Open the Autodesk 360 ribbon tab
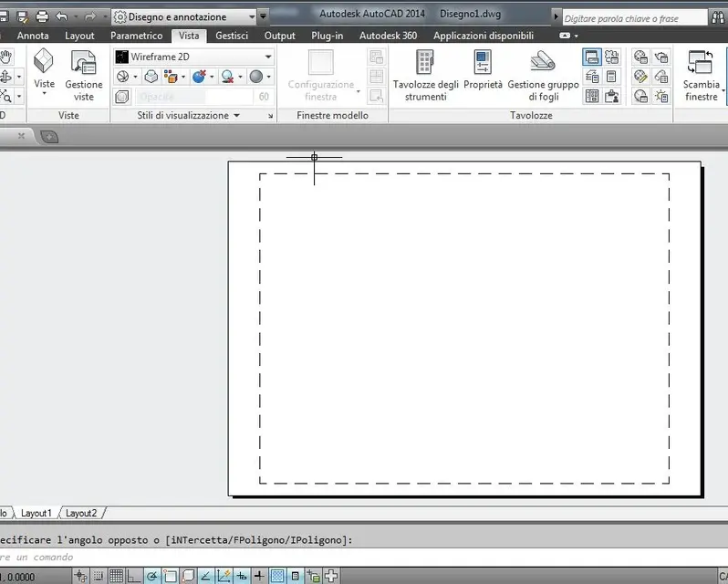The image size is (728, 584). tap(388, 36)
